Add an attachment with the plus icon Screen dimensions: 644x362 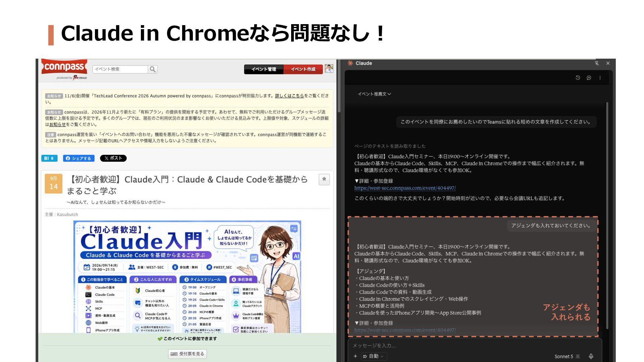click(x=355, y=356)
